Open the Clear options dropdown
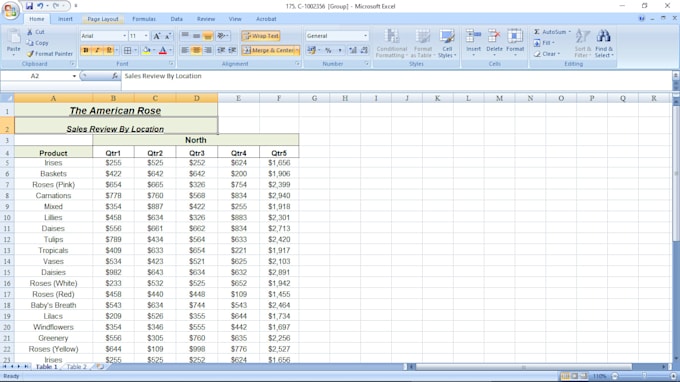Image resolution: width=680 pixels, height=382 pixels. [547, 54]
